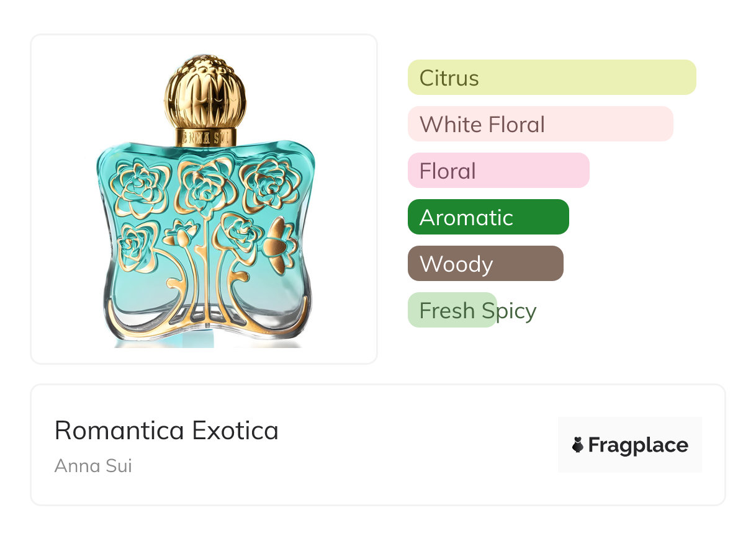Open the Romantica Exotica title link

pos(166,431)
